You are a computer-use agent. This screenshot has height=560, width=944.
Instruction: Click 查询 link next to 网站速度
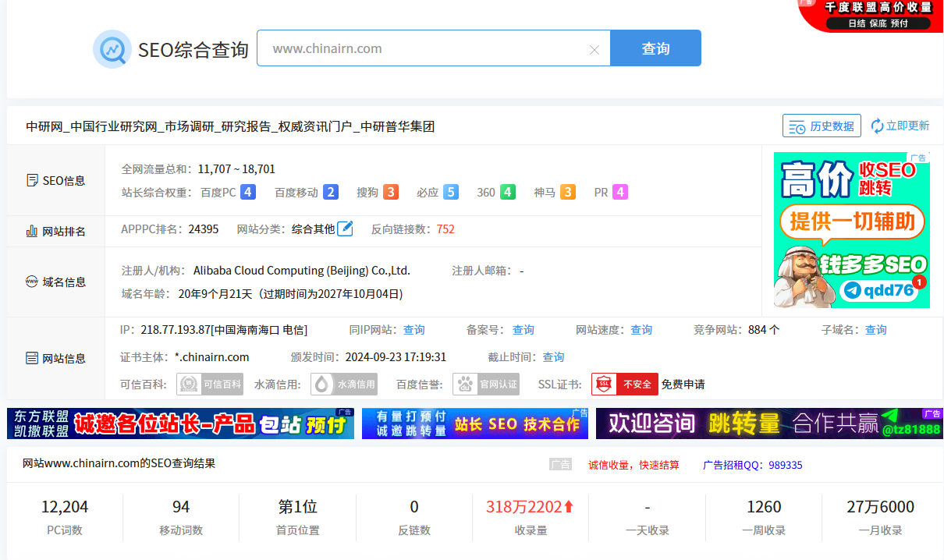point(641,330)
